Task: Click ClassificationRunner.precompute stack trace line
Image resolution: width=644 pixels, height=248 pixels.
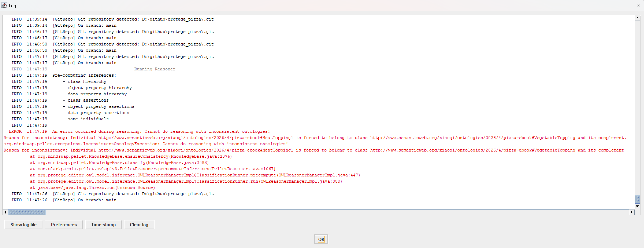Action: [x=195, y=175]
